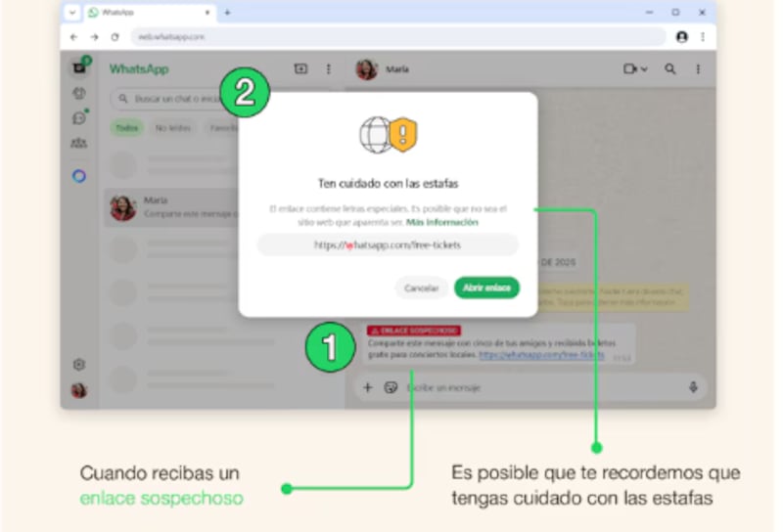Image resolution: width=783 pixels, height=532 pixels.
Task: Expand the browser tab list chevron
Action: click(72, 12)
